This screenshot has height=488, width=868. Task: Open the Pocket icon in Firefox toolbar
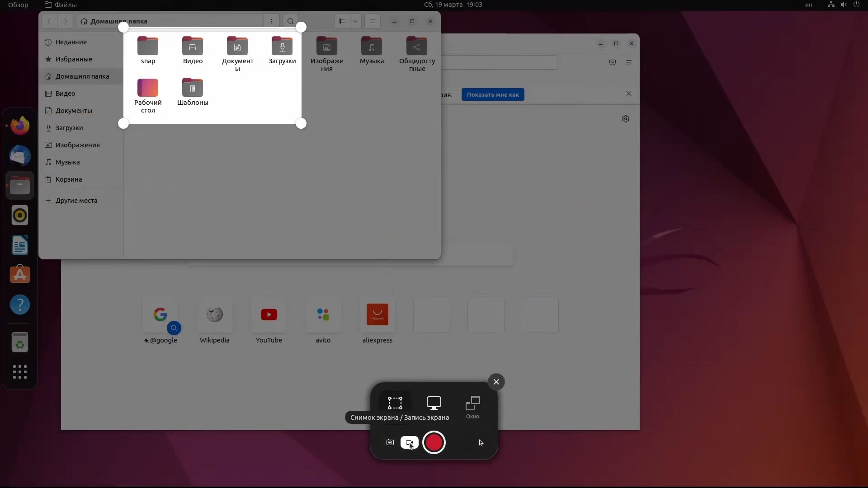click(x=613, y=62)
